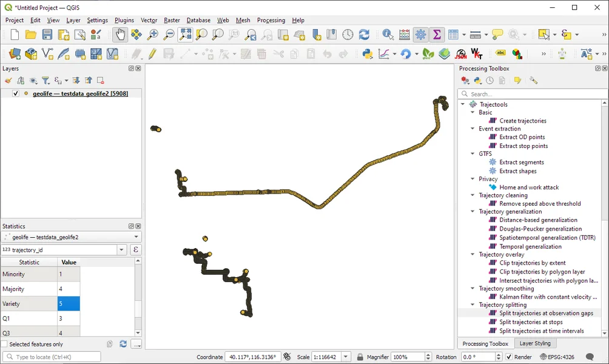The height and width of the screenshot is (364, 609).
Task: Show statistical summary sigma icon
Action: pos(437,35)
